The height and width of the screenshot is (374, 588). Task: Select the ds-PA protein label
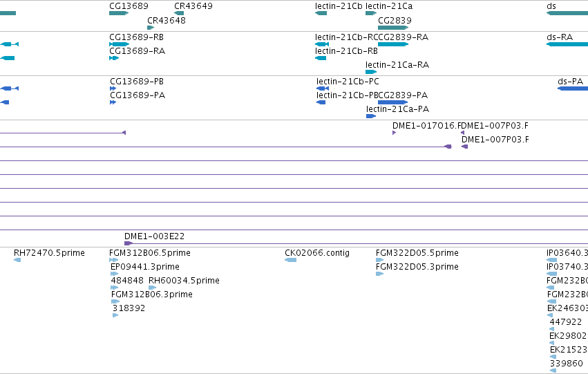pos(570,81)
